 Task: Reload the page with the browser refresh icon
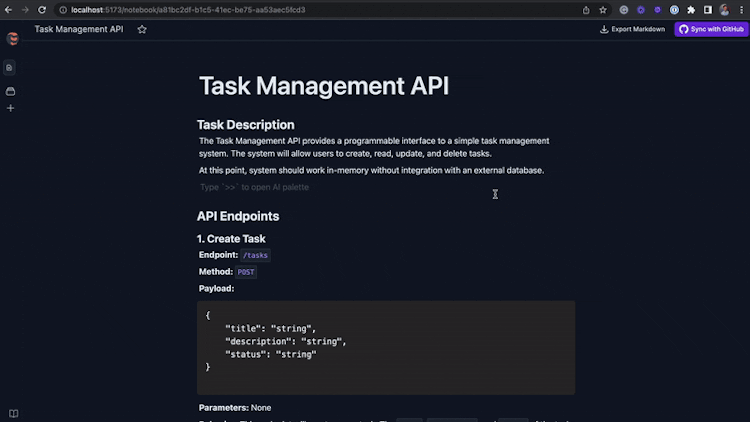tap(41, 10)
